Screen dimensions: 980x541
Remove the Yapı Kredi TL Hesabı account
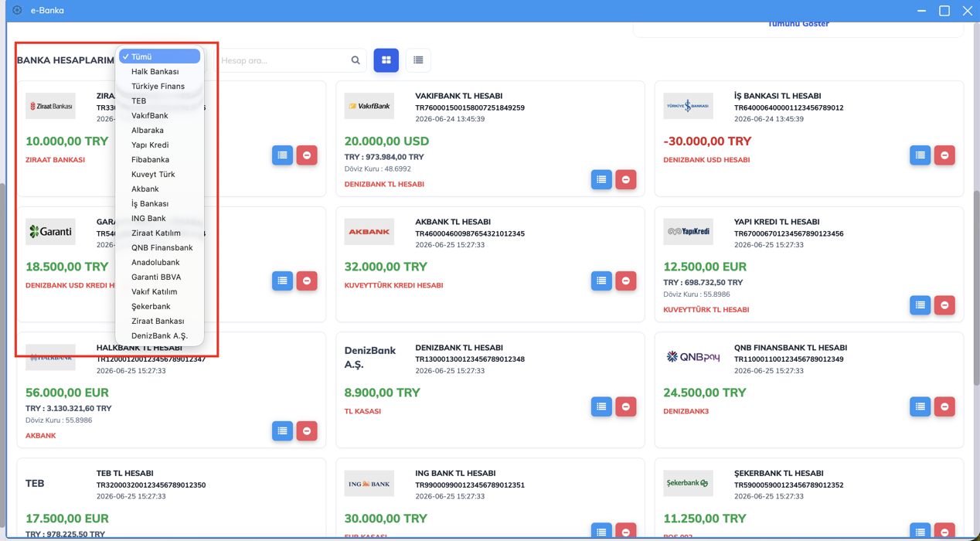tap(944, 305)
